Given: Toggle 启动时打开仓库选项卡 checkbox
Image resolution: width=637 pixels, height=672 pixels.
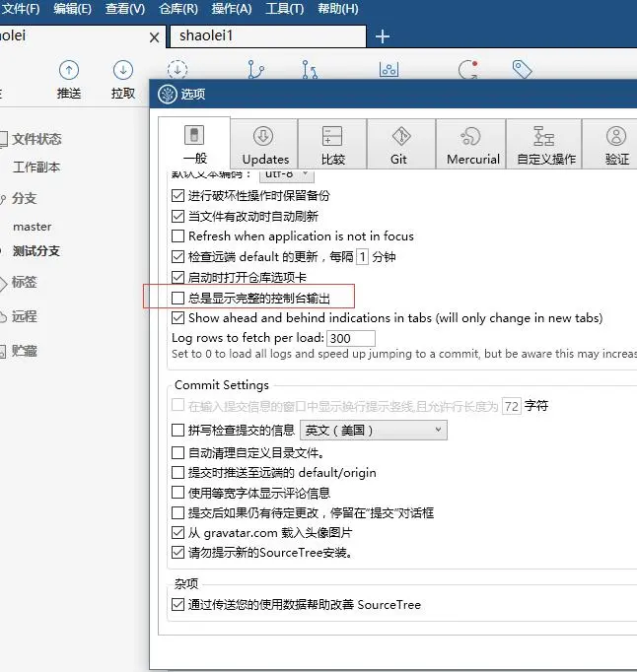Looking at the screenshot, I should 177,277.
